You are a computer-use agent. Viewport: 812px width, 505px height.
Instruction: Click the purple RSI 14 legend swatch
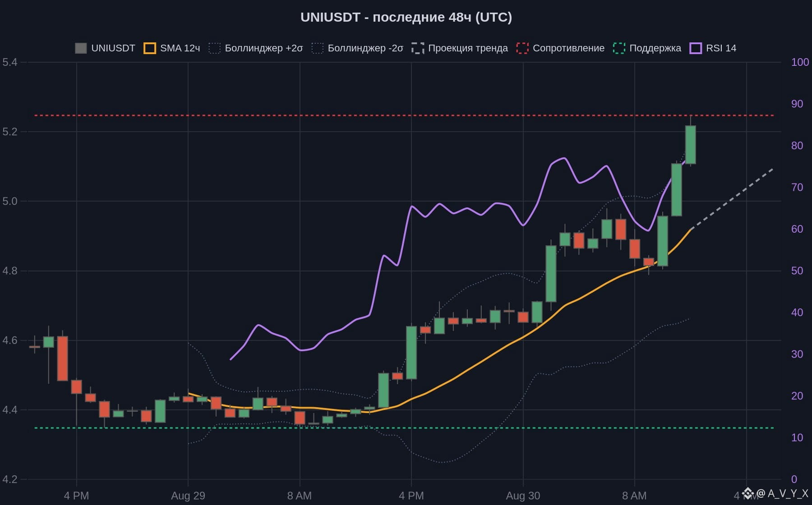pos(696,48)
